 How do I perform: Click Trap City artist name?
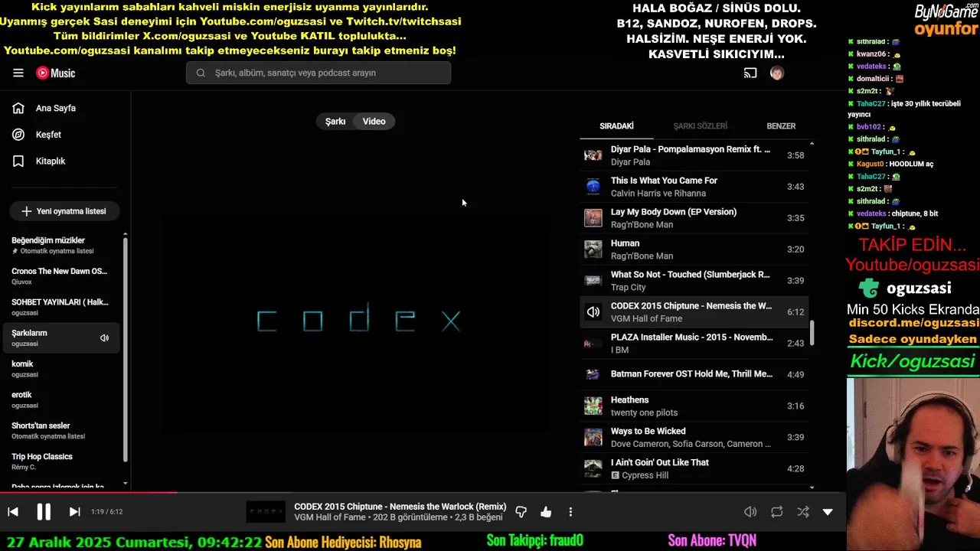click(x=629, y=288)
